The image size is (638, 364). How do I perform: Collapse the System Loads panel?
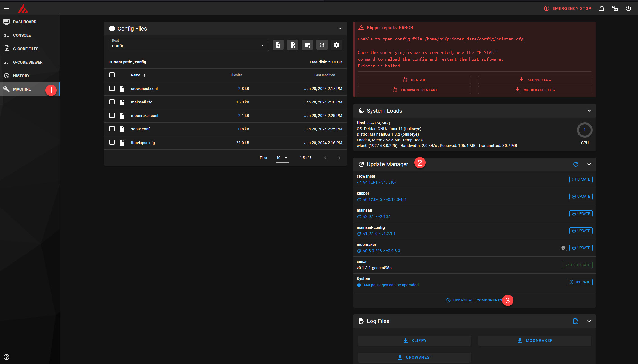589,111
